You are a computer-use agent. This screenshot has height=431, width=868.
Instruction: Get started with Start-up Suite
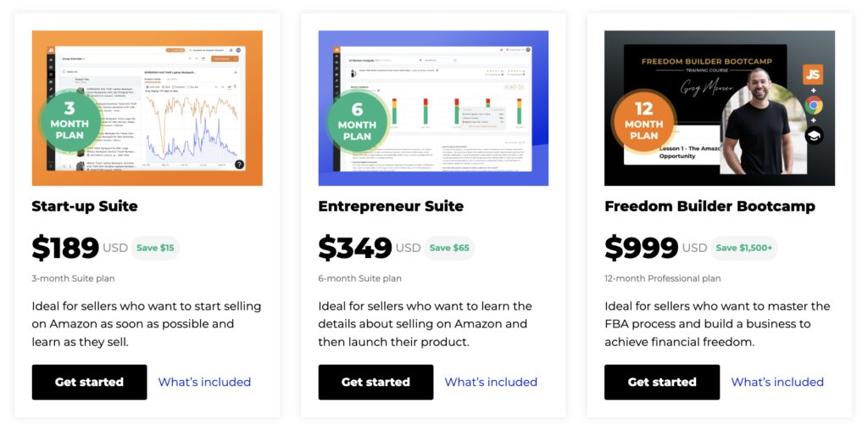click(x=89, y=383)
